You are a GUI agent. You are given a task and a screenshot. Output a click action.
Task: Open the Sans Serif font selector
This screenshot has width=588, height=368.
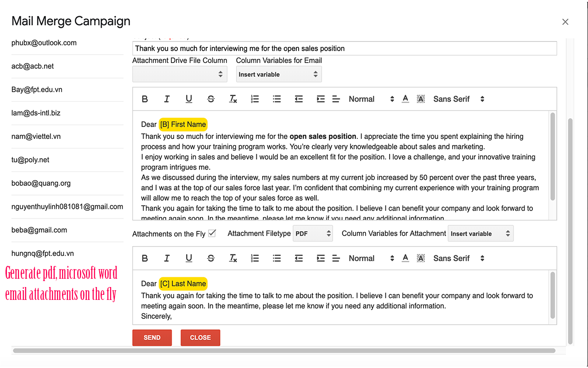tap(455, 98)
